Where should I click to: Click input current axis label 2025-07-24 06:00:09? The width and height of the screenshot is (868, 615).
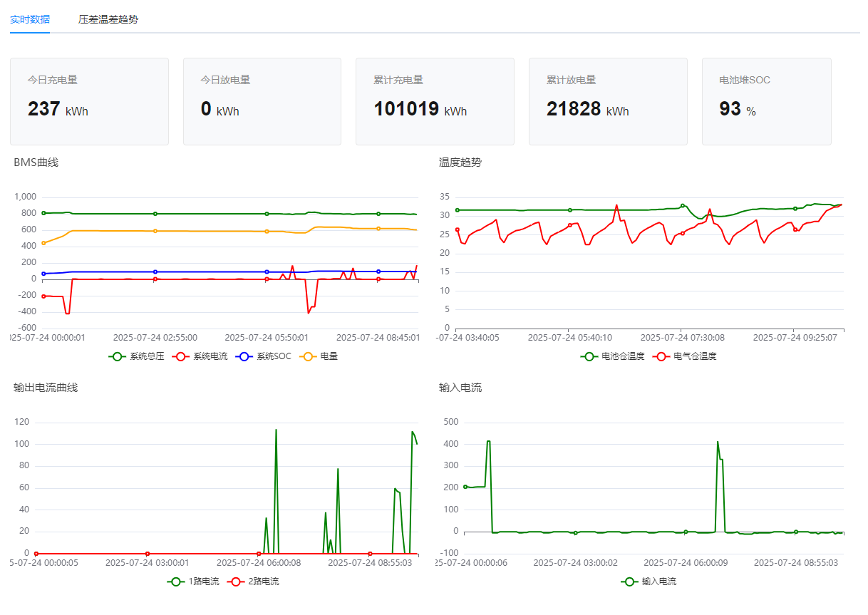[686, 563]
